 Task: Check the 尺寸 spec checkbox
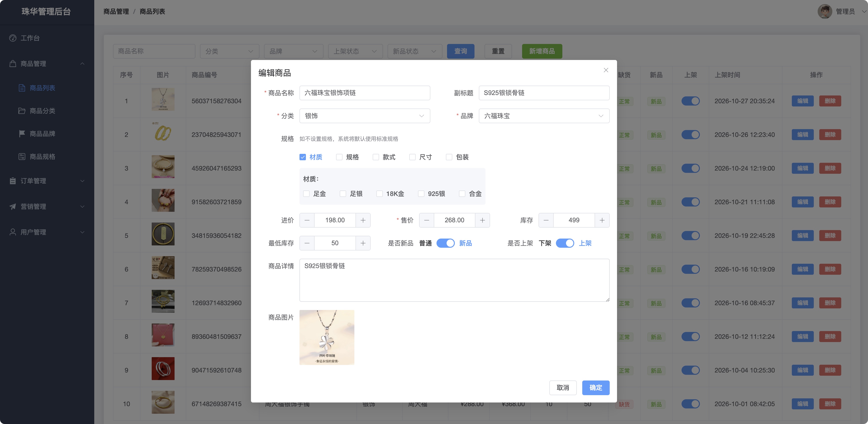click(x=412, y=157)
